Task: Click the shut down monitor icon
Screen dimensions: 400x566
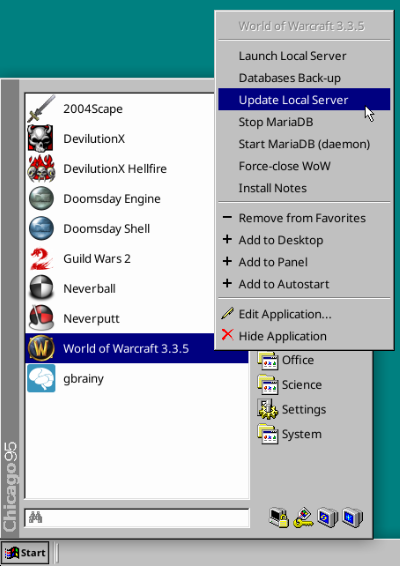Action: 353,518
